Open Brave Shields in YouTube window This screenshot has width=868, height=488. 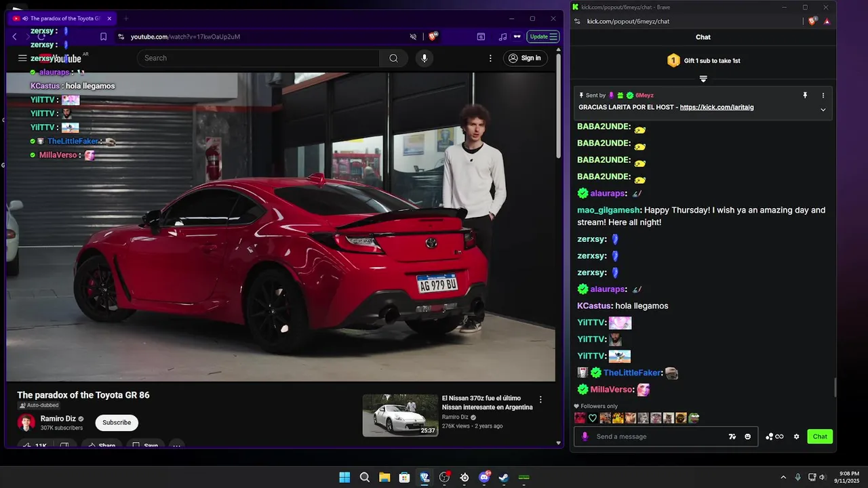pos(432,37)
